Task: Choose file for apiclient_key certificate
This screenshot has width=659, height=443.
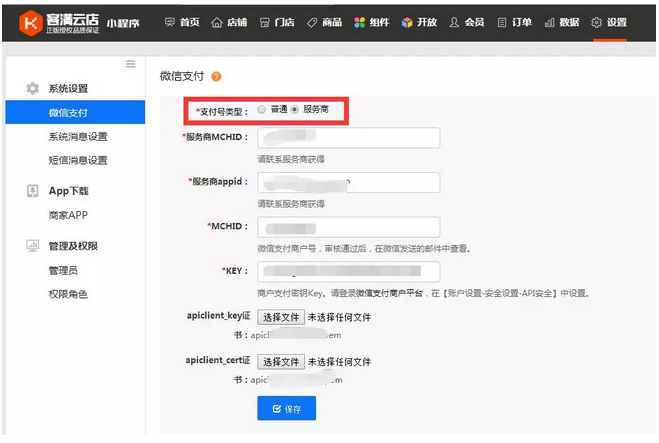Action: (x=281, y=317)
